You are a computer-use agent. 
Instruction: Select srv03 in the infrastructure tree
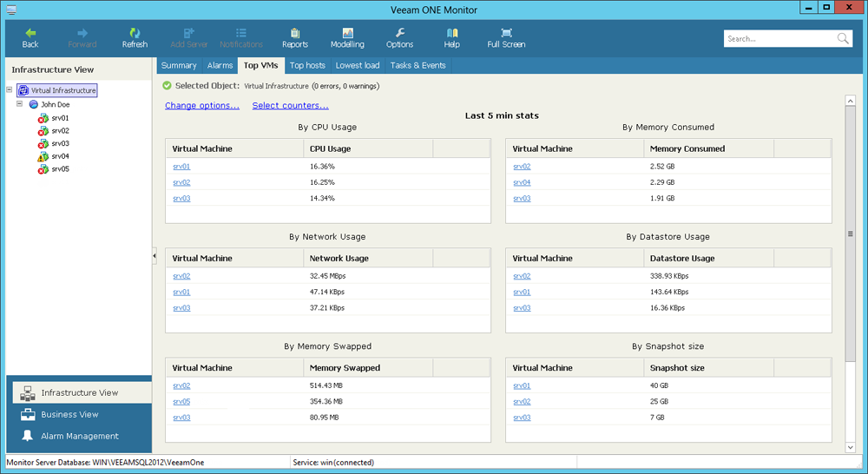(61, 143)
